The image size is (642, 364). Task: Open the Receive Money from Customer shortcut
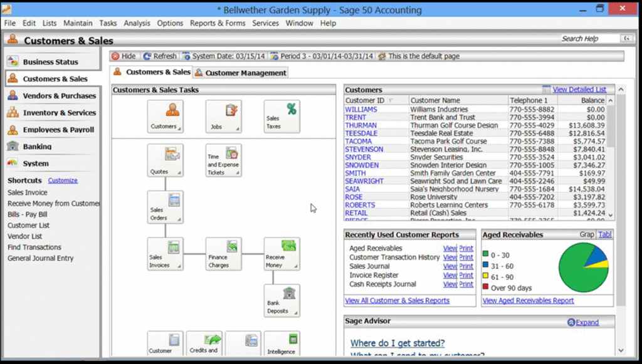tap(54, 203)
